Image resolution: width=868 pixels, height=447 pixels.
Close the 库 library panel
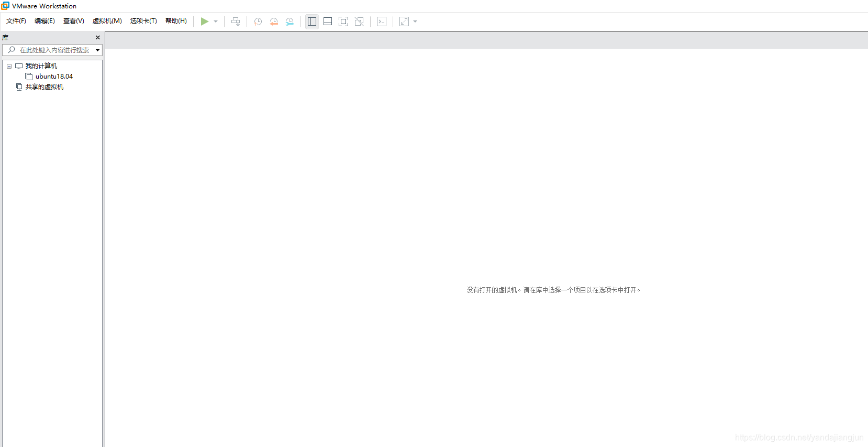[98, 38]
